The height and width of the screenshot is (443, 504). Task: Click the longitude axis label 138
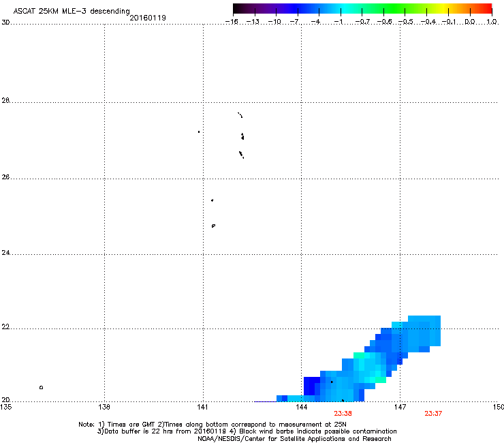pyautogui.click(x=104, y=408)
